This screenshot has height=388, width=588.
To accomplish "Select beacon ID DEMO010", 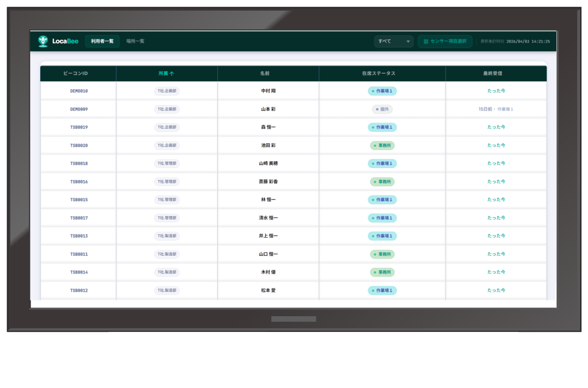I will click(x=79, y=91).
